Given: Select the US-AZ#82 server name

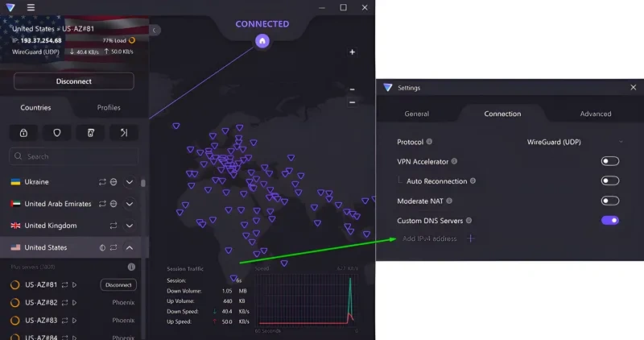Looking at the screenshot, I should pyautogui.click(x=41, y=302).
